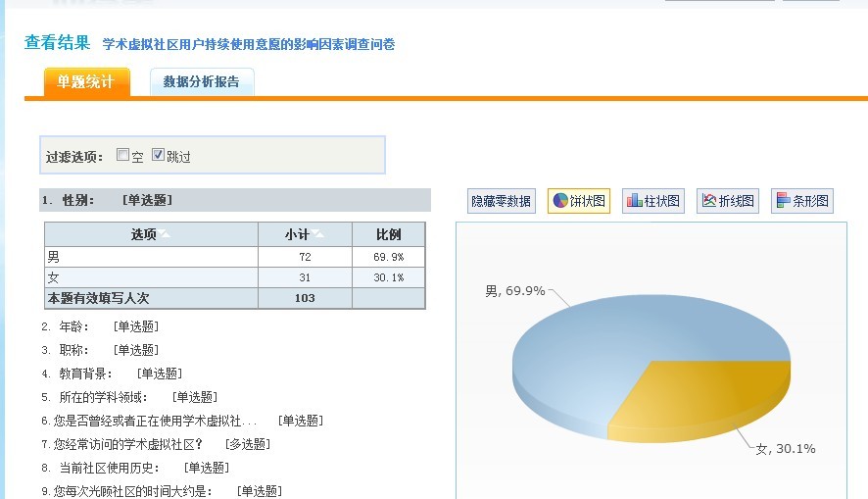Click the 69.9% ratio cell
Screen dimensions: 868x499
tap(389, 257)
